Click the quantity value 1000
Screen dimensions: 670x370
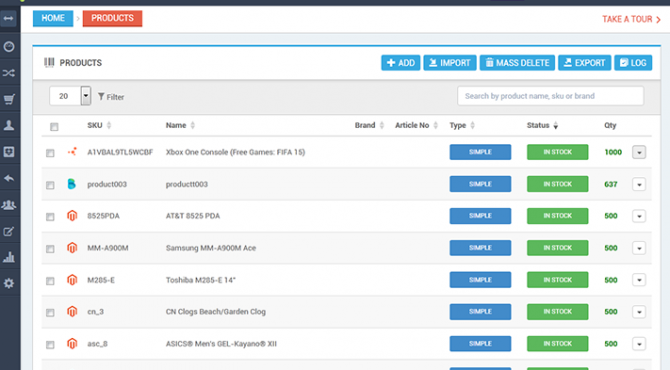pos(613,152)
